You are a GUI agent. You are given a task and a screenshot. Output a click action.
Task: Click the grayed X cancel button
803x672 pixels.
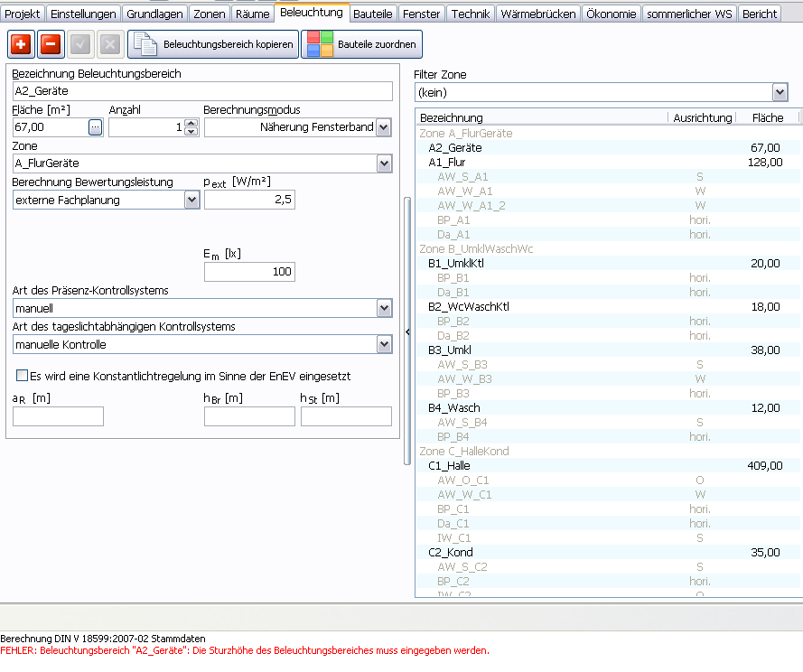click(109, 44)
